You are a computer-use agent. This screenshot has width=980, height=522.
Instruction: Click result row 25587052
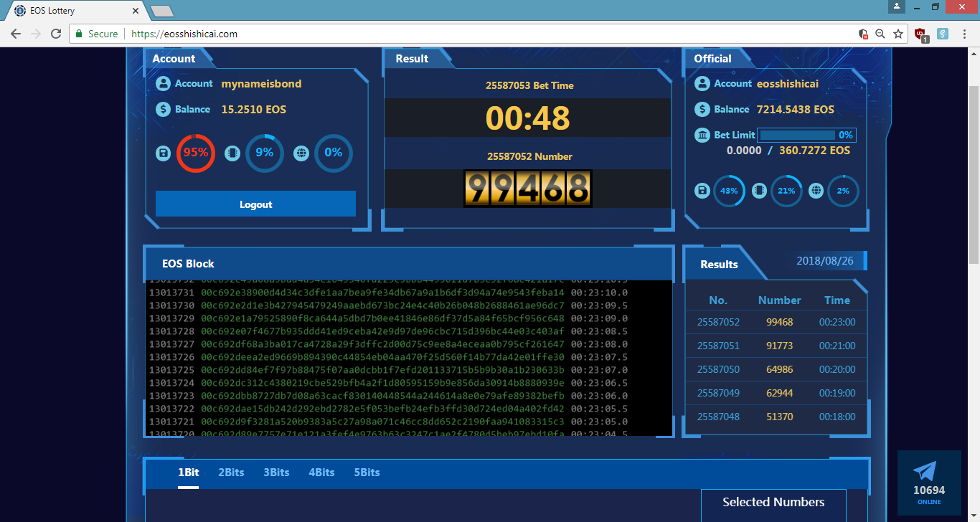[x=776, y=322]
